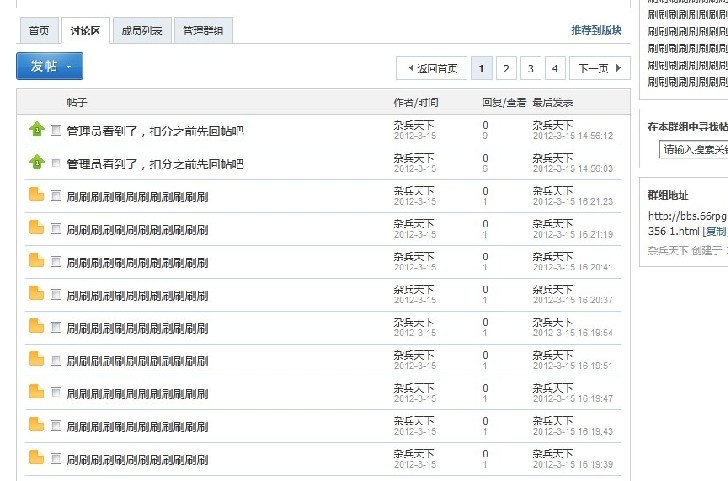
Task: Tick the checkbox of the pinned 14:56:03 thread
Action: coord(56,163)
